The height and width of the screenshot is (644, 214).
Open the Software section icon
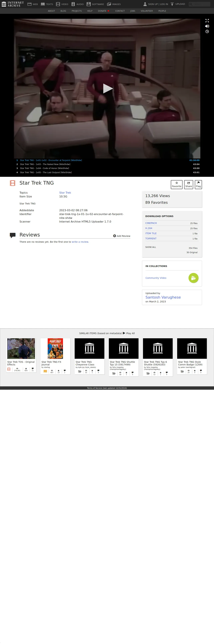pos(88,4)
